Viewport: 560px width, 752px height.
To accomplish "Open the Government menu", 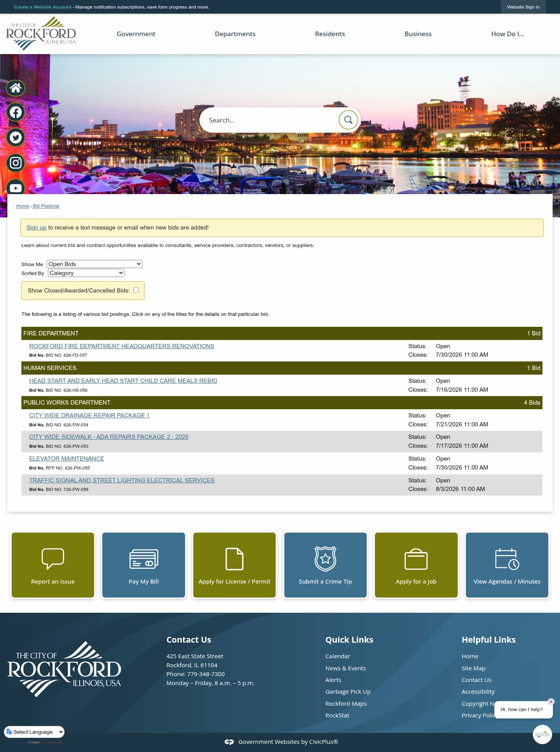I will [x=136, y=34].
